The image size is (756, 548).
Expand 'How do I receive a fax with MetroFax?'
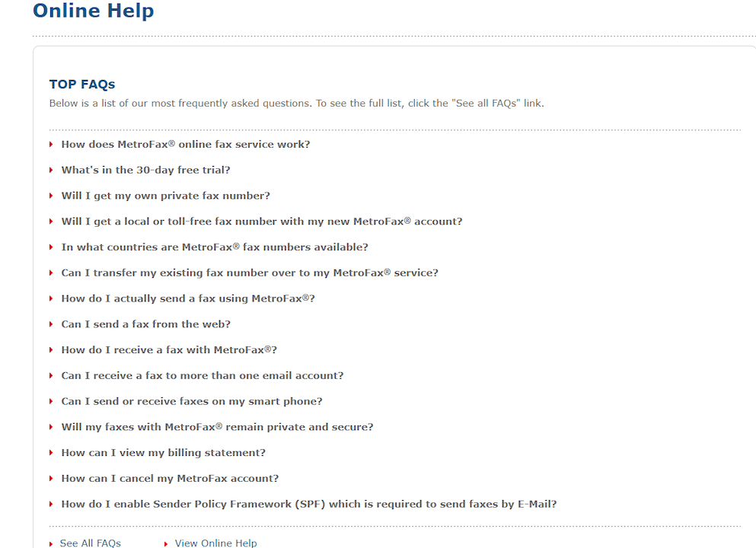point(169,351)
